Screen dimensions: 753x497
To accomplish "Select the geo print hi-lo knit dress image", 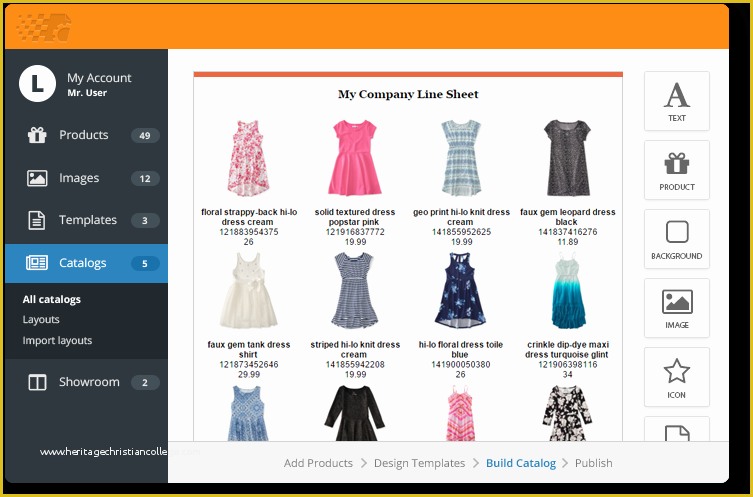I will coord(461,158).
